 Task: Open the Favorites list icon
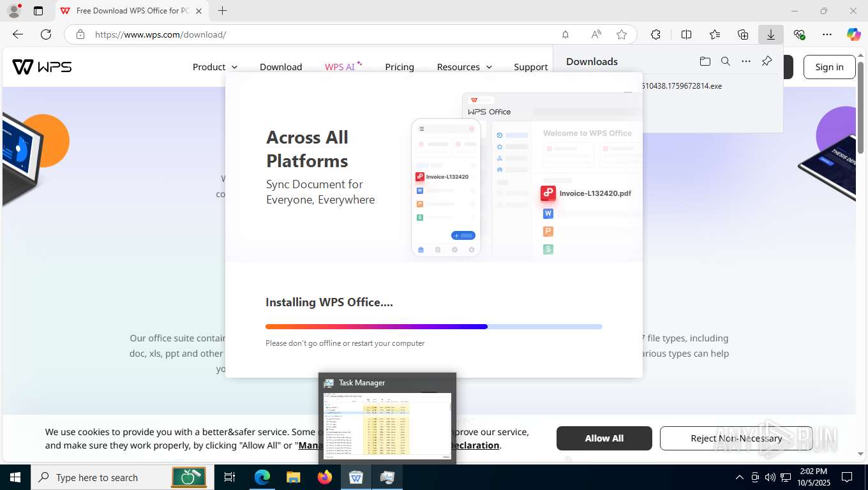[715, 34]
